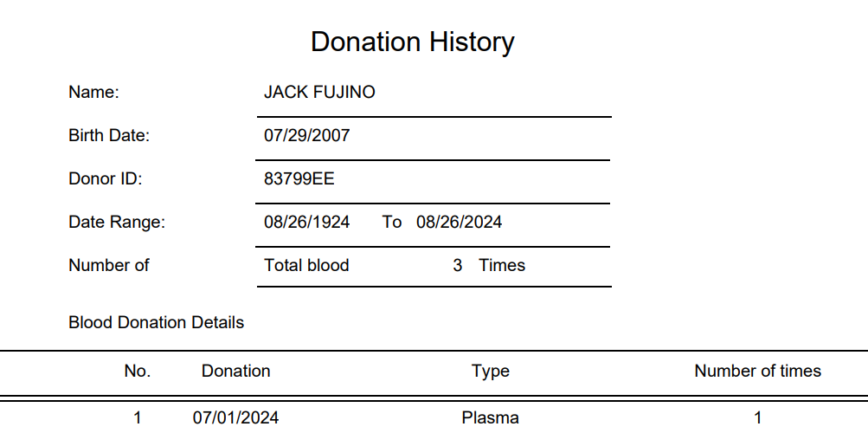Click the Donation History title

point(413,42)
